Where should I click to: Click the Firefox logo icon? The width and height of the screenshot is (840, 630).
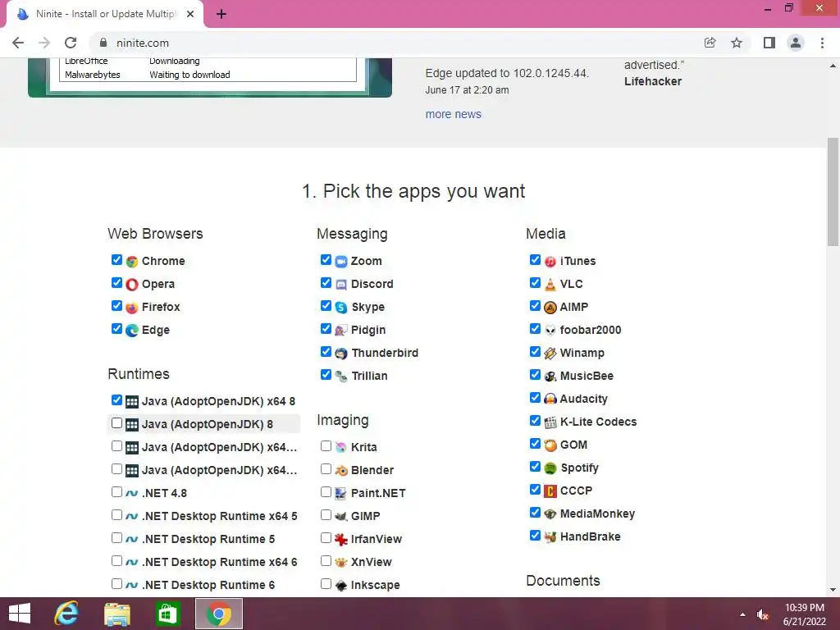click(x=132, y=308)
